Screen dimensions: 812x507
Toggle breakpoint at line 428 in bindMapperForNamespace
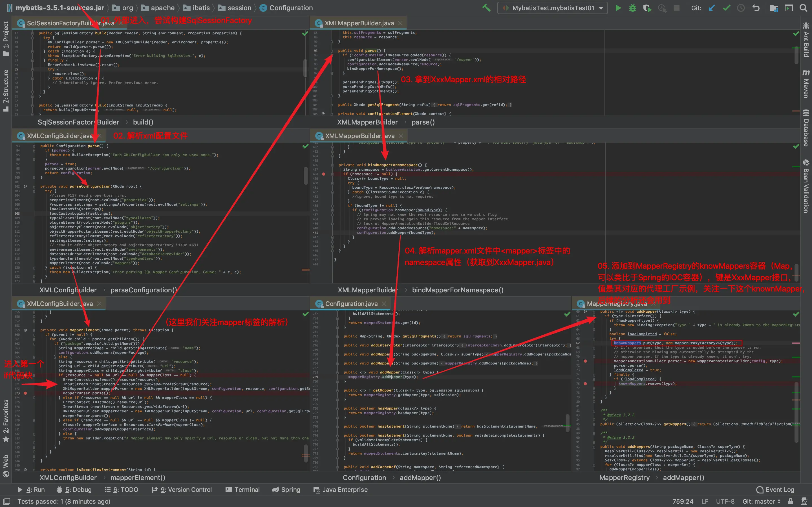coord(323,174)
